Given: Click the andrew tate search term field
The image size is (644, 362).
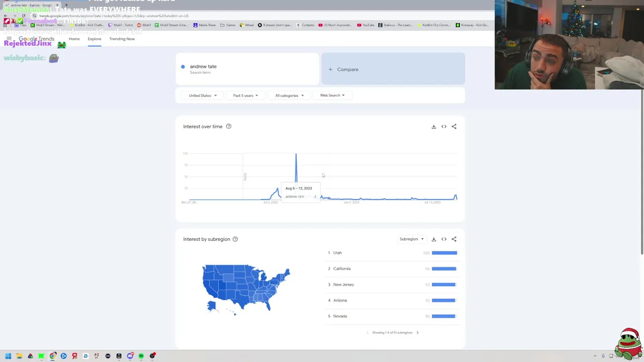Looking at the screenshot, I should [x=247, y=69].
